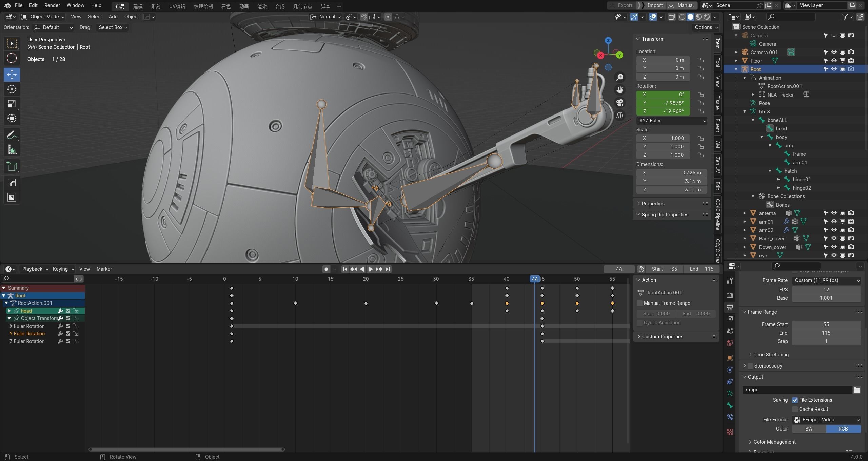Image resolution: width=868 pixels, height=461 pixels.
Task: Select BW color mode
Action: pos(809,429)
